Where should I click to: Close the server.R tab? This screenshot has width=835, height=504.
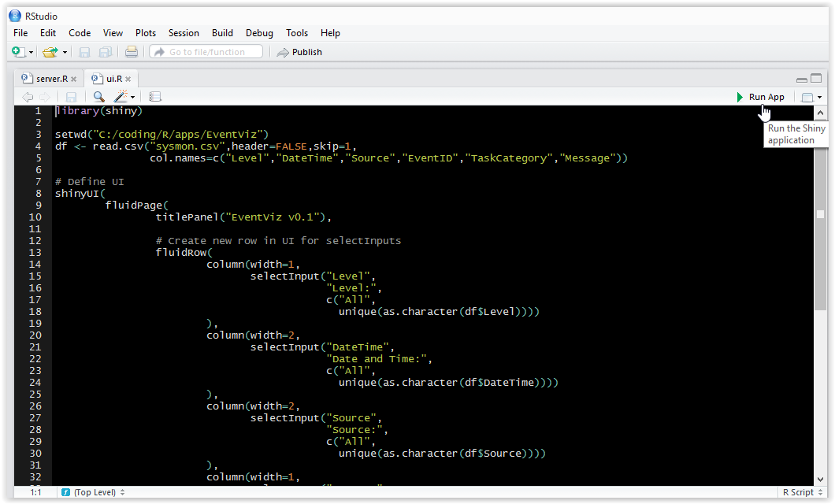(74, 80)
